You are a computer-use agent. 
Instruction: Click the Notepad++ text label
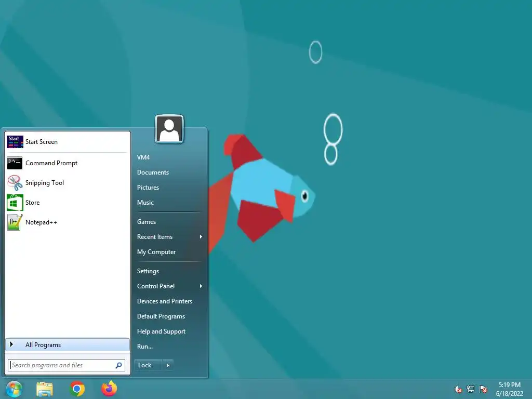(41, 222)
